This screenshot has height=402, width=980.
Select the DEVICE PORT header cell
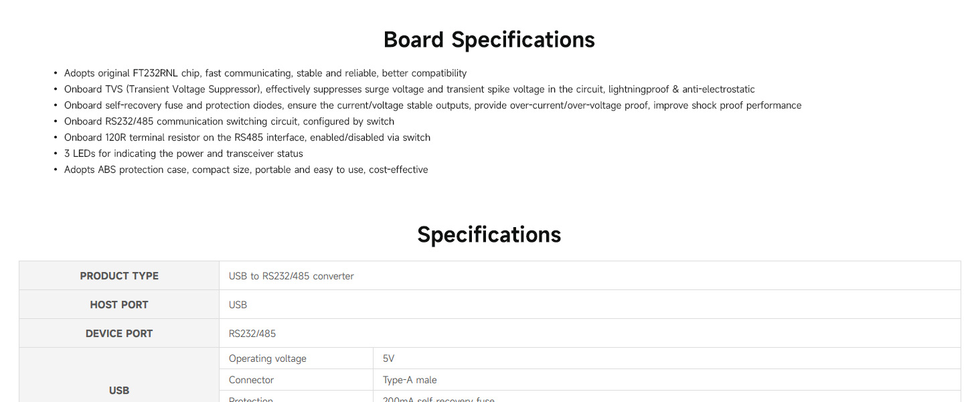coord(119,334)
